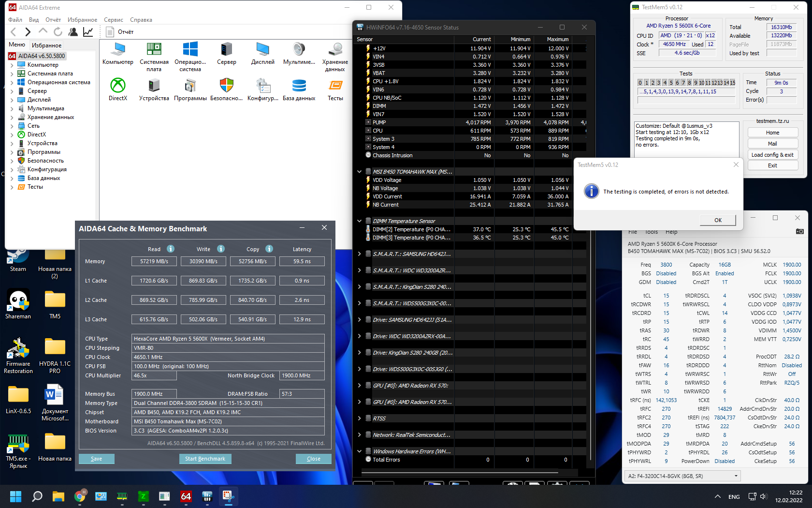This screenshot has height=508, width=812.
Task: Click the Load config & exit button
Action: tap(772, 155)
